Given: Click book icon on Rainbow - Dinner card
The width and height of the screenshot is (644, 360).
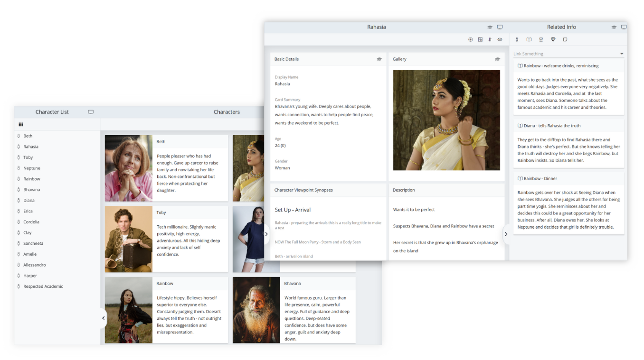Looking at the screenshot, I should (520, 178).
